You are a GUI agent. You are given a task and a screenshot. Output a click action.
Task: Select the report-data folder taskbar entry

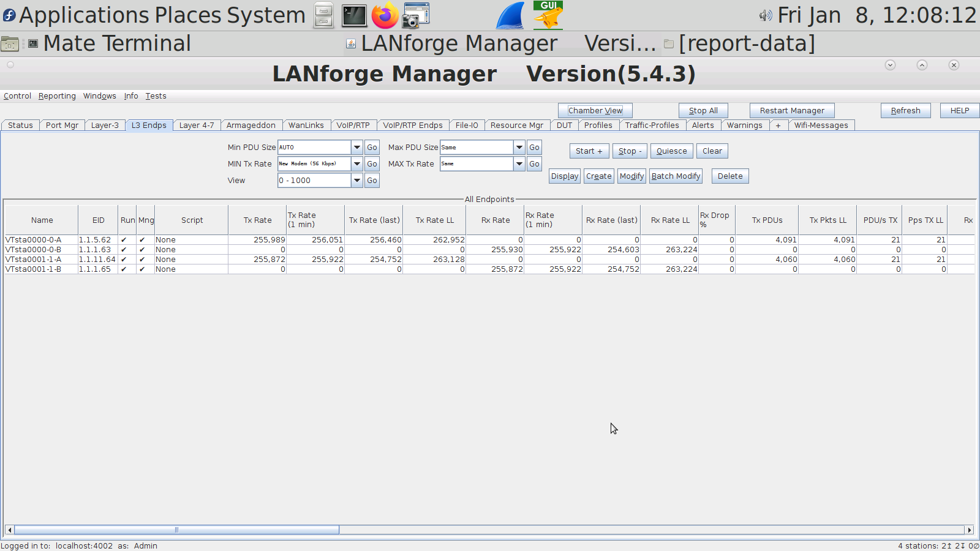click(x=739, y=43)
